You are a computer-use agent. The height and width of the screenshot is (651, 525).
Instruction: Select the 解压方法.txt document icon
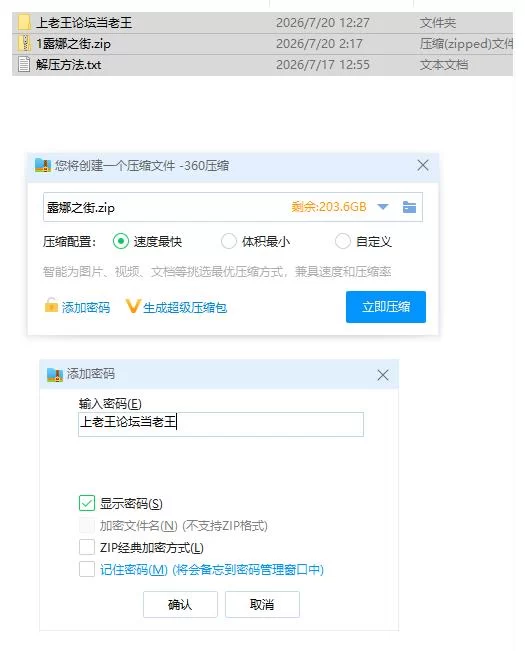pyautogui.click(x=24, y=64)
